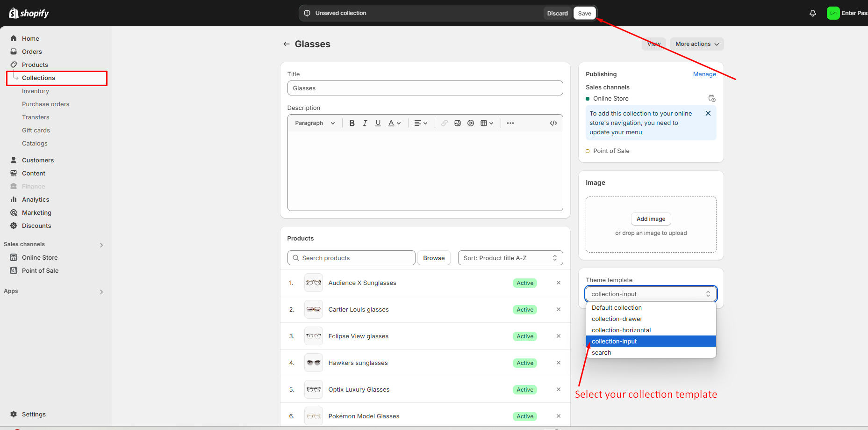Open Discounts section
868x430 pixels.
36,226
